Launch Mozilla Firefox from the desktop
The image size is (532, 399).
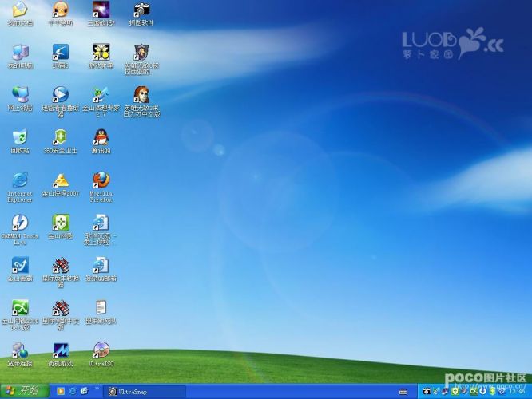coord(101,180)
